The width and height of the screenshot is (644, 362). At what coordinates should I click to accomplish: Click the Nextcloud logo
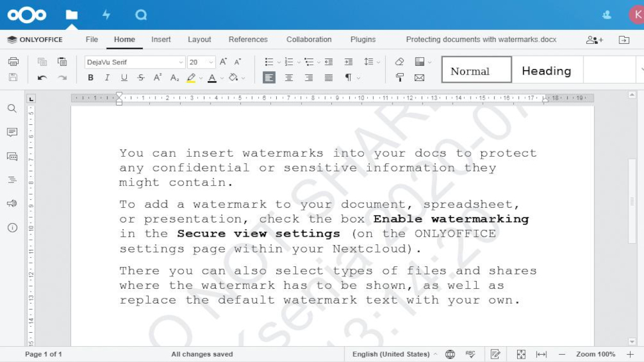pos(27,15)
